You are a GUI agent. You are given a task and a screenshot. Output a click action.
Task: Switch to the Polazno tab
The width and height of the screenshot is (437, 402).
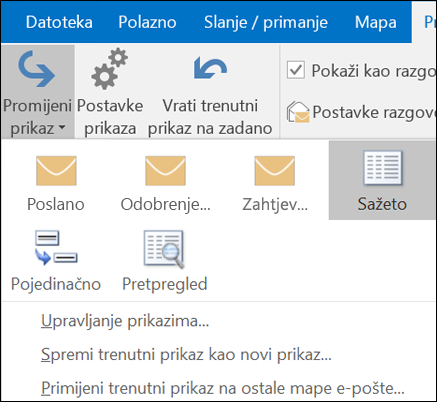point(147,22)
